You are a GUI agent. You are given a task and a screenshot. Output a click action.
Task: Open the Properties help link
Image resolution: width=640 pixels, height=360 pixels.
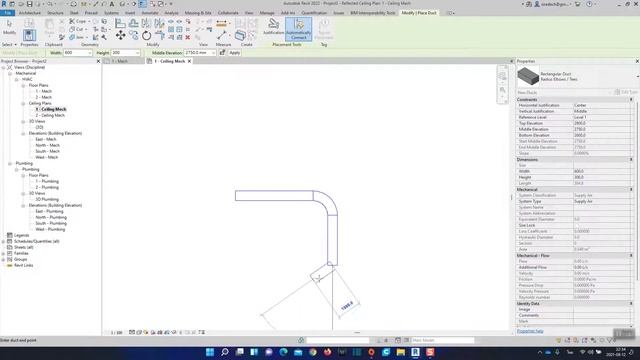530,331
